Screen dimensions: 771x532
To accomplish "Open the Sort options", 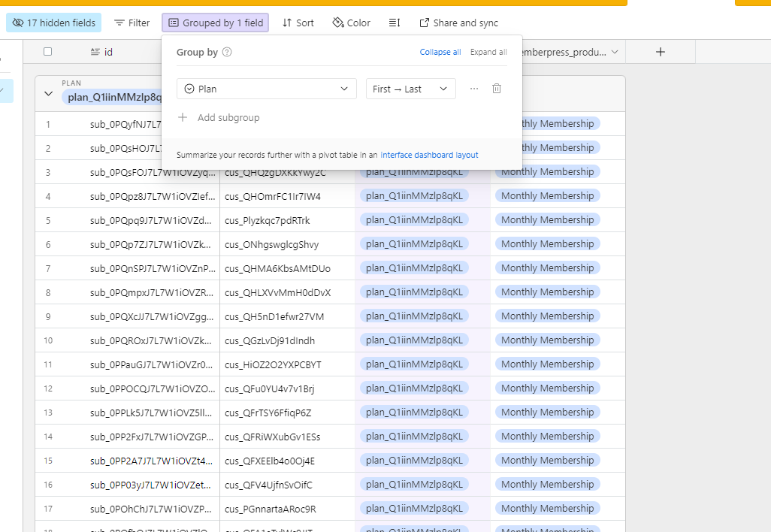I will [298, 23].
